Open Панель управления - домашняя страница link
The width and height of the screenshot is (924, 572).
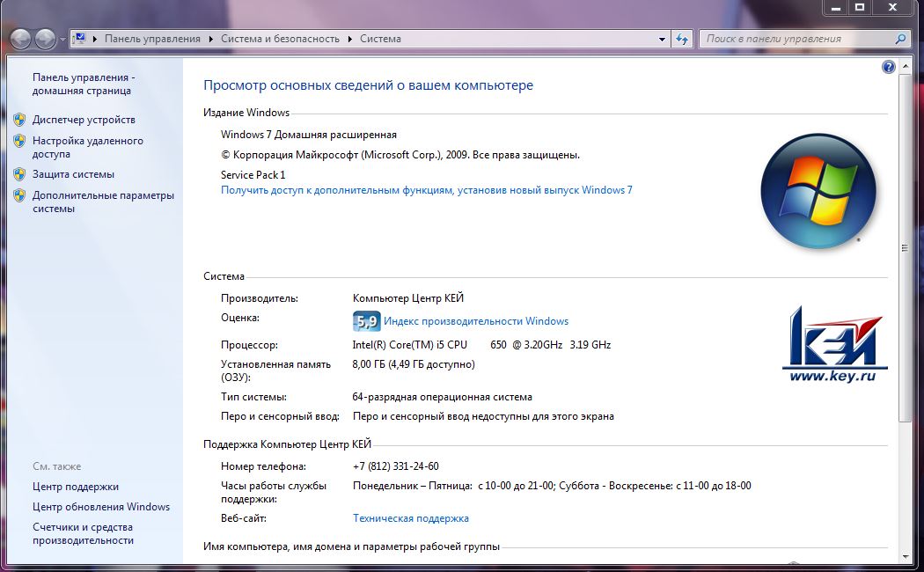84,84
